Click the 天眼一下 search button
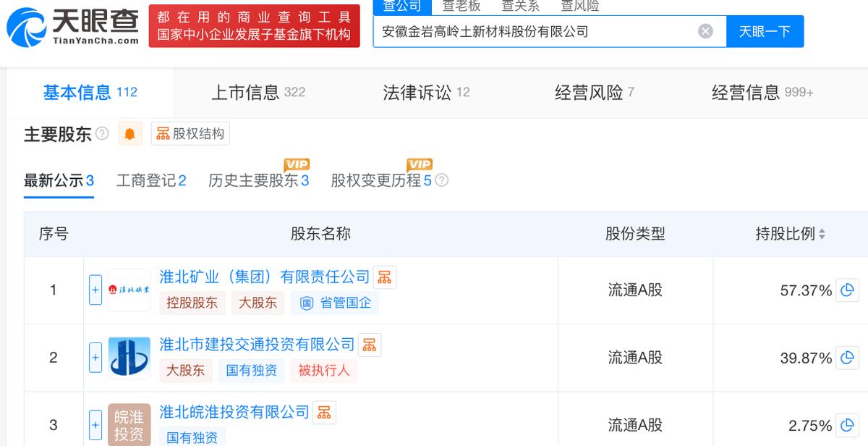Screen dimensions: 868x446 point(765,31)
